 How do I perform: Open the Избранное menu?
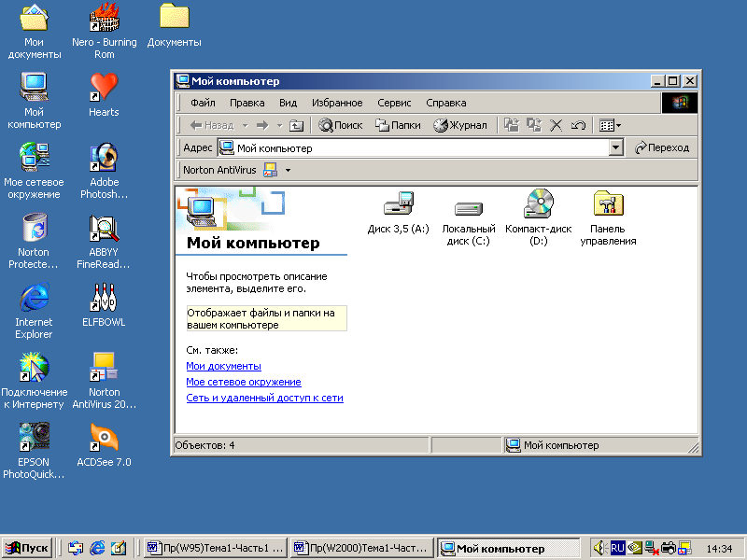[x=337, y=103]
